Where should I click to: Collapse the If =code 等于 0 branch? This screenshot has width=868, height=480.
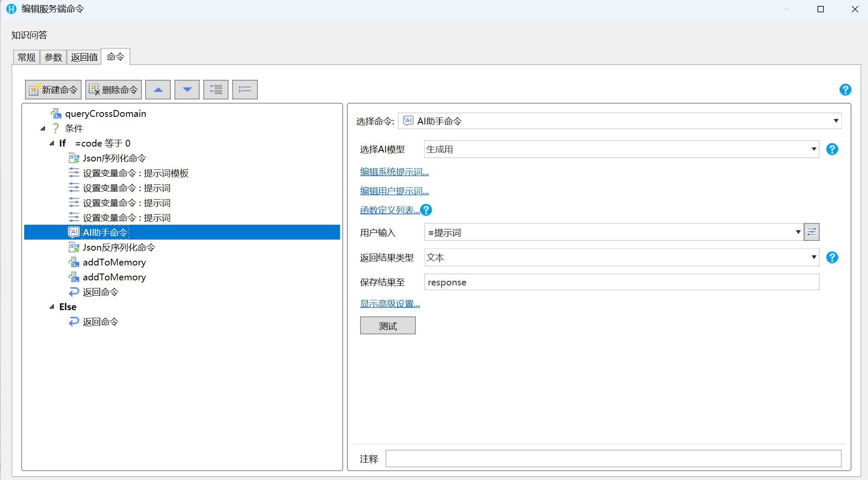pyautogui.click(x=52, y=143)
